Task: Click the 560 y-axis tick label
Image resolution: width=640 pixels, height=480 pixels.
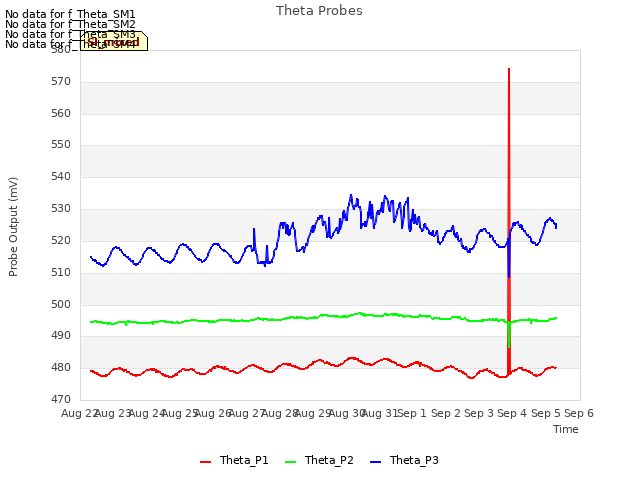Action: [x=61, y=113]
